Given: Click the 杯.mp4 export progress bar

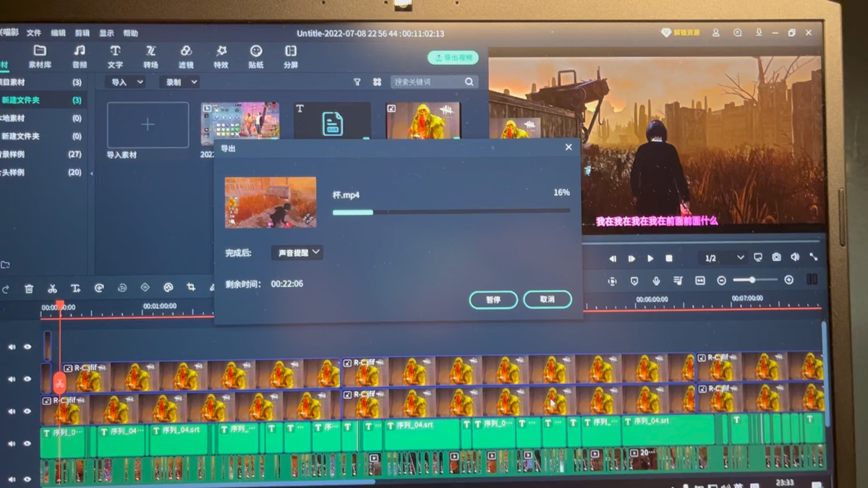Looking at the screenshot, I should [x=451, y=212].
